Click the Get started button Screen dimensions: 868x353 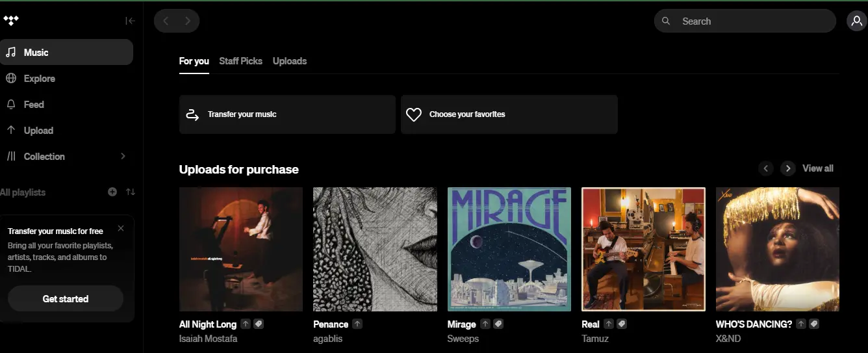coord(66,299)
